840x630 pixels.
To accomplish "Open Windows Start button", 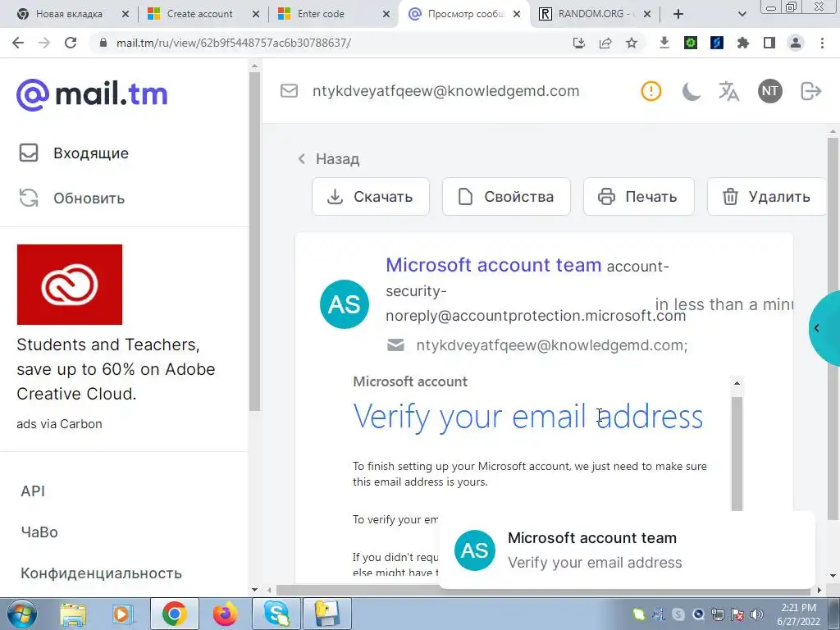I will click(22, 614).
